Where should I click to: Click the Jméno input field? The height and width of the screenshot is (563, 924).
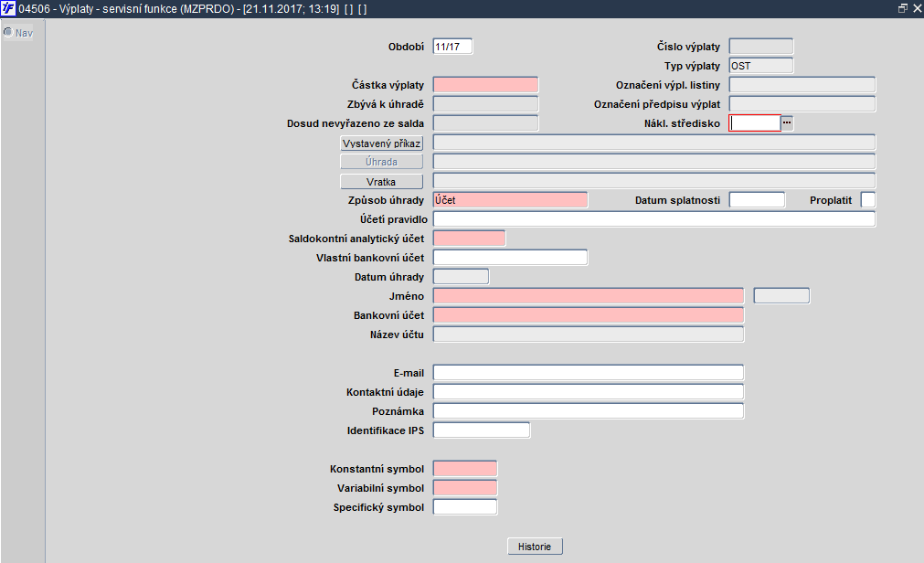click(x=588, y=296)
